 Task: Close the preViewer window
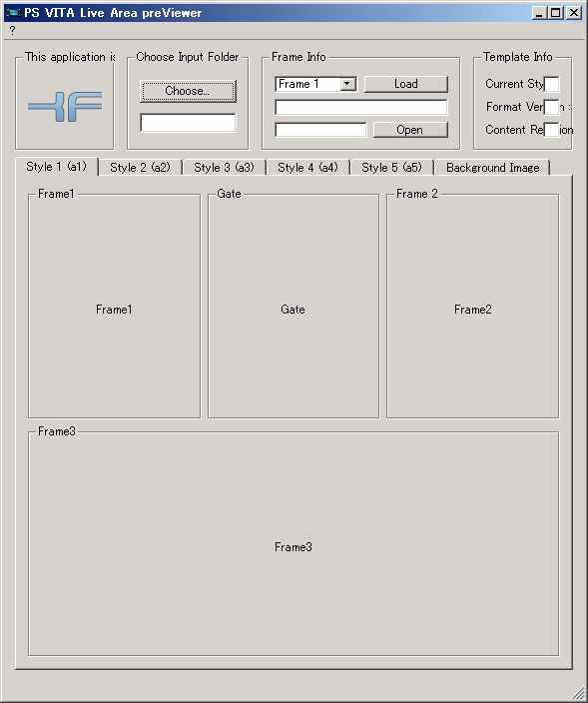click(x=574, y=13)
